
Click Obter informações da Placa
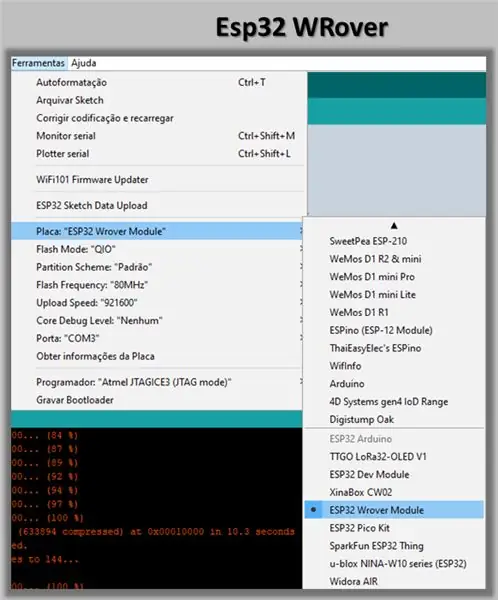click(157, 356)
